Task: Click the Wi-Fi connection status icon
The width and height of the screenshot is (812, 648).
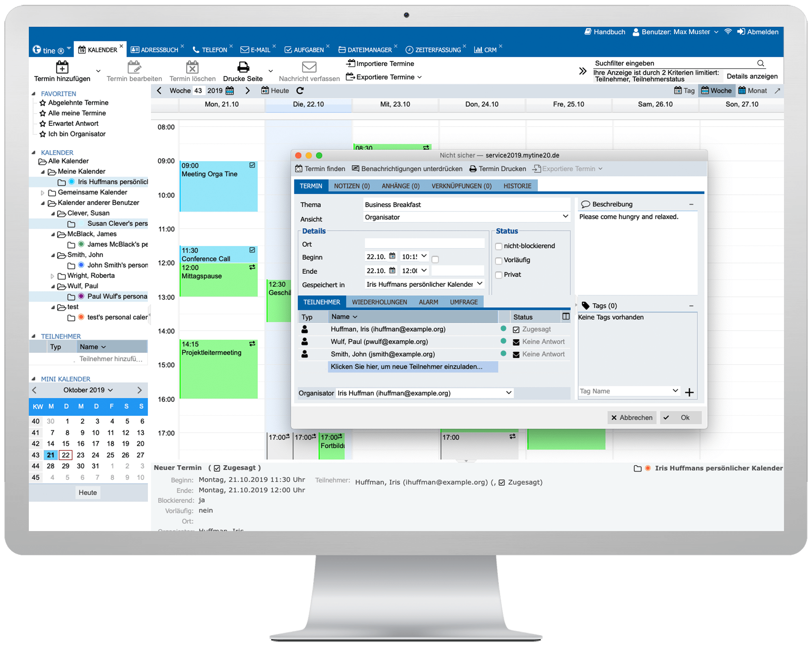Action: (x=728, y=32)
